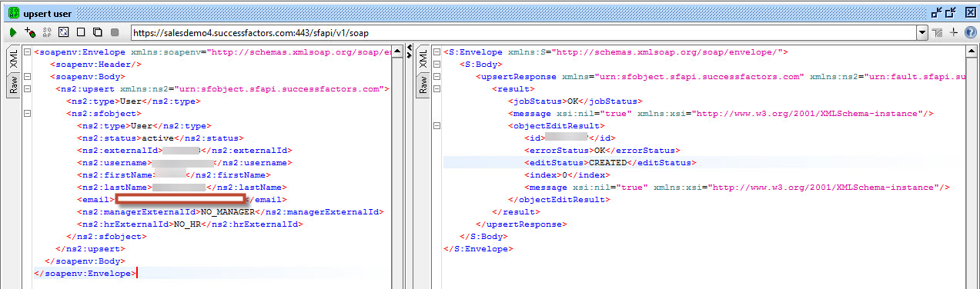Select the Raw tab of the request editor
This screenshot has height=289, width=980.
[13, 85]
